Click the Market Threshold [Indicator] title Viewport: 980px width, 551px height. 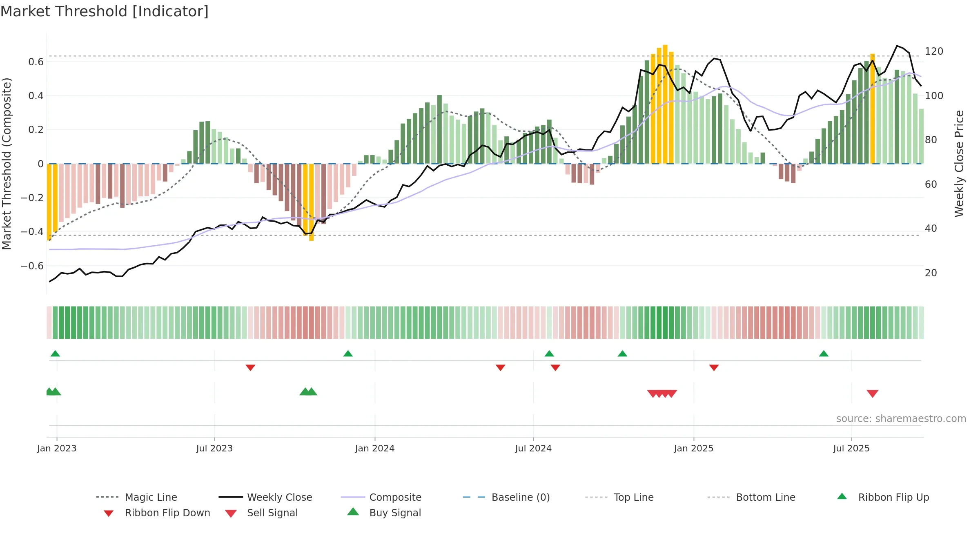coord(105,11)
